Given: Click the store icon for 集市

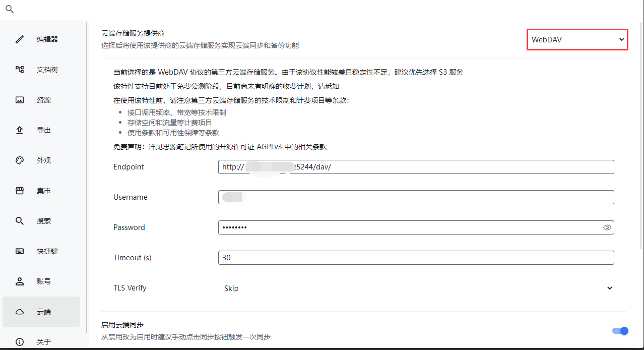Looking at the screenshot, I should pyautogui.click(x=20, y=191).
